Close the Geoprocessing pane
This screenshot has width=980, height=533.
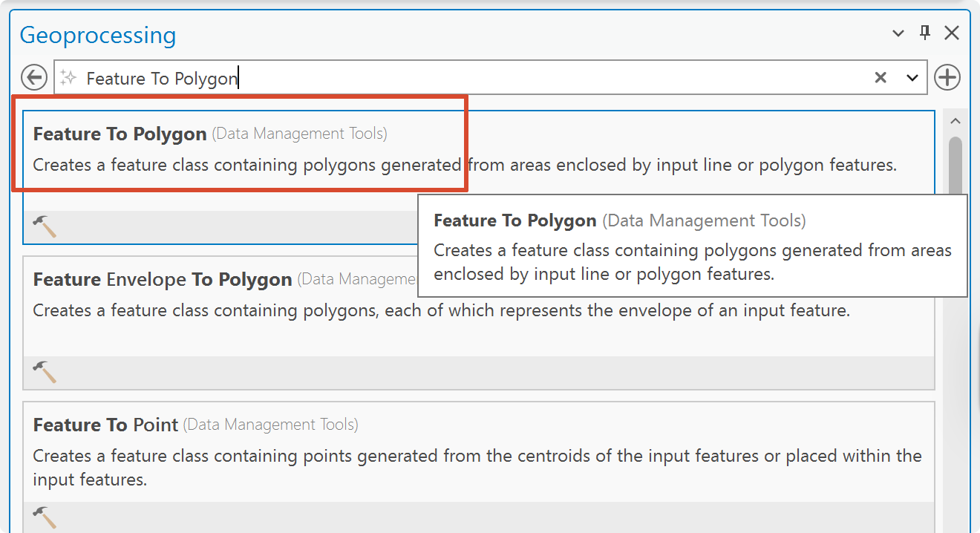(952, 33)
